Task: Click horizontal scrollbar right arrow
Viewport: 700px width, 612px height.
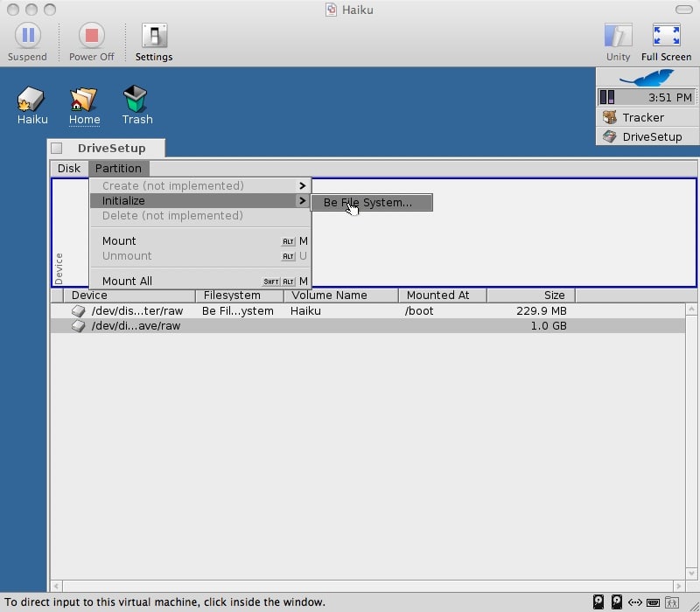Action: pyautogui.click(x=679, y=586)
